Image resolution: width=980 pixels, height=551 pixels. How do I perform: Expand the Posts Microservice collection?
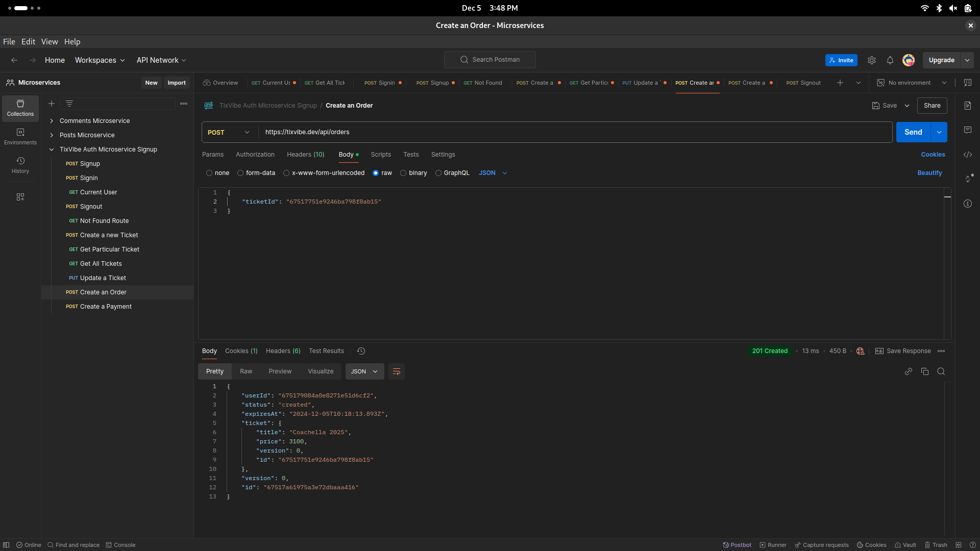(x=52, y=135)
